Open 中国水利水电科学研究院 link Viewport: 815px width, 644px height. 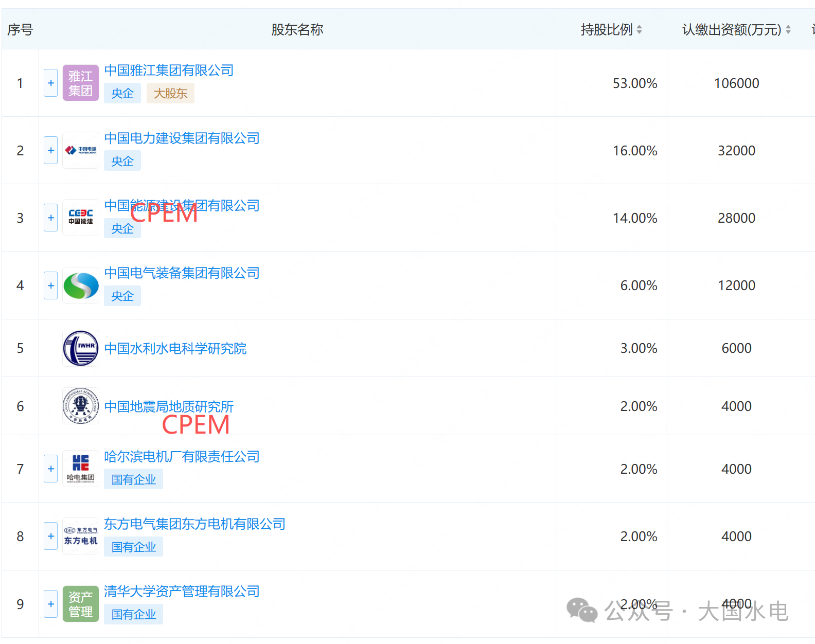click(175, 349)
